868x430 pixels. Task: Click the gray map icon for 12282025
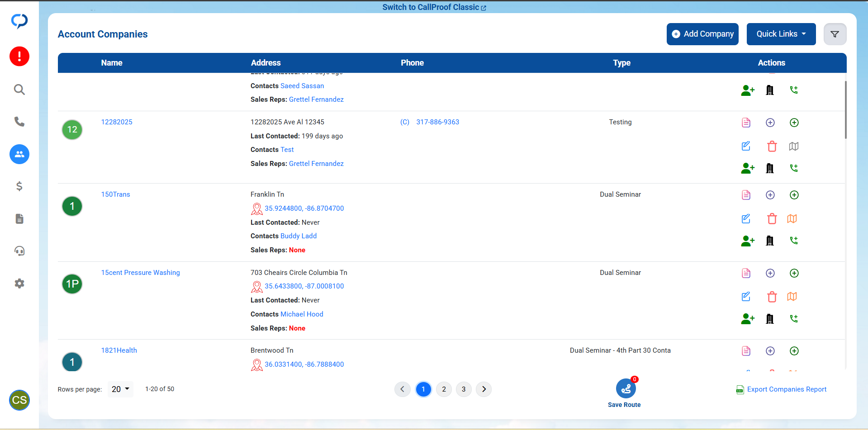[x=794, y=146]
